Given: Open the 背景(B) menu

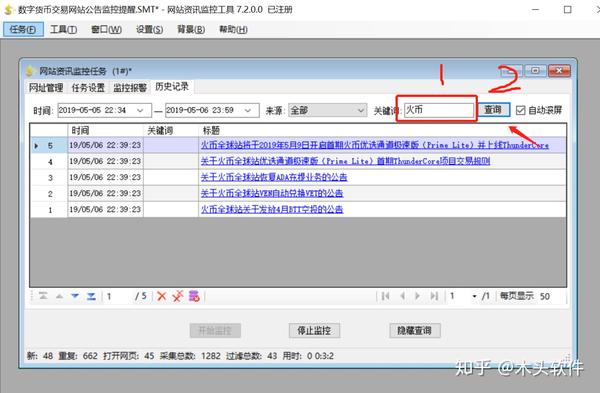Looking at the screenshot, I should (191, 29).
